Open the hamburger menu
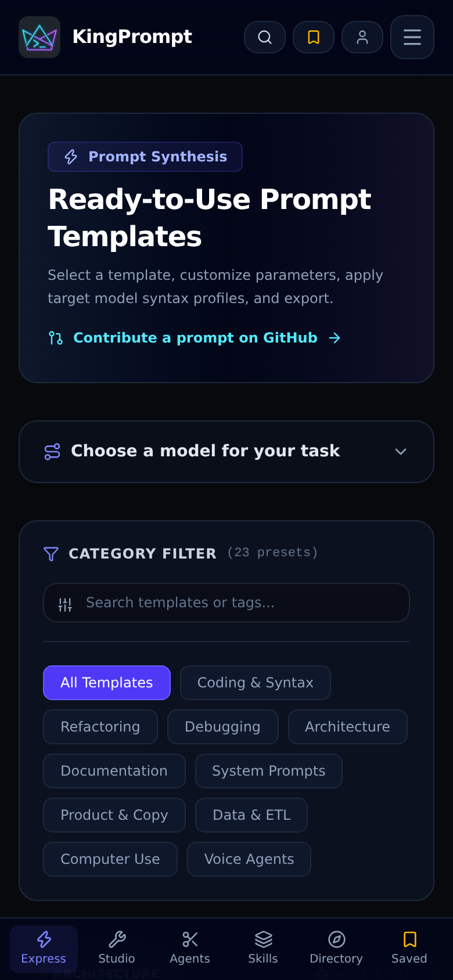The image size is (453, 980). coord(412,37)
